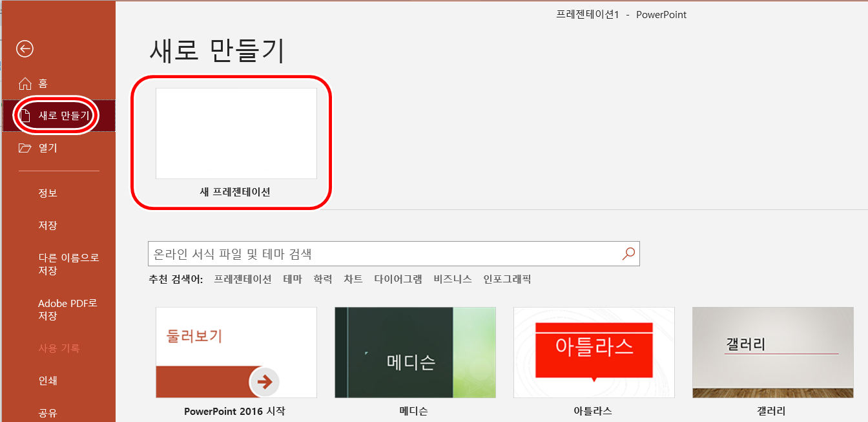Select the 메디슨 theme thumbnail

[x=415, y=352]
